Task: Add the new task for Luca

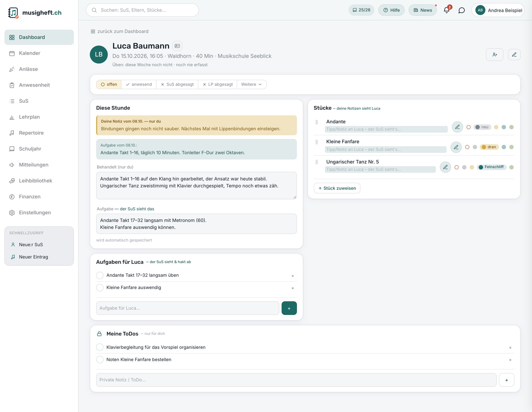Action: [x=289, y=308]
